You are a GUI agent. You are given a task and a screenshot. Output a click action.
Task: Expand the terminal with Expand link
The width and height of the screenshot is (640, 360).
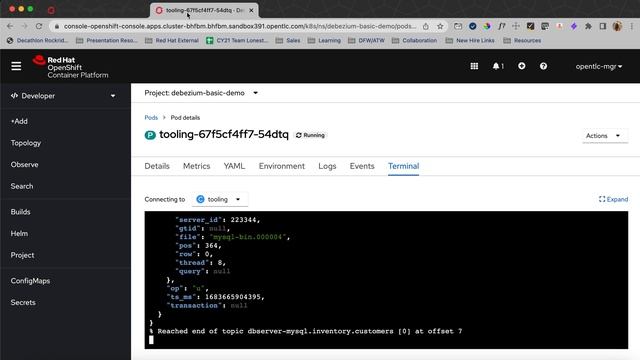613,199
